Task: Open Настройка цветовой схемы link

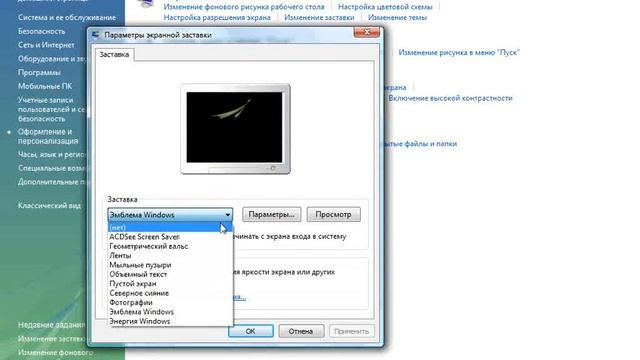Action: point(385,7)
